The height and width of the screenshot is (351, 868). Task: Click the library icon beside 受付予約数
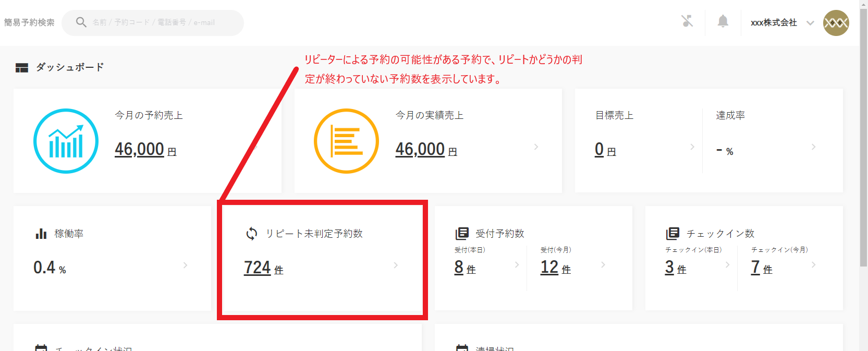click(462, 233)
